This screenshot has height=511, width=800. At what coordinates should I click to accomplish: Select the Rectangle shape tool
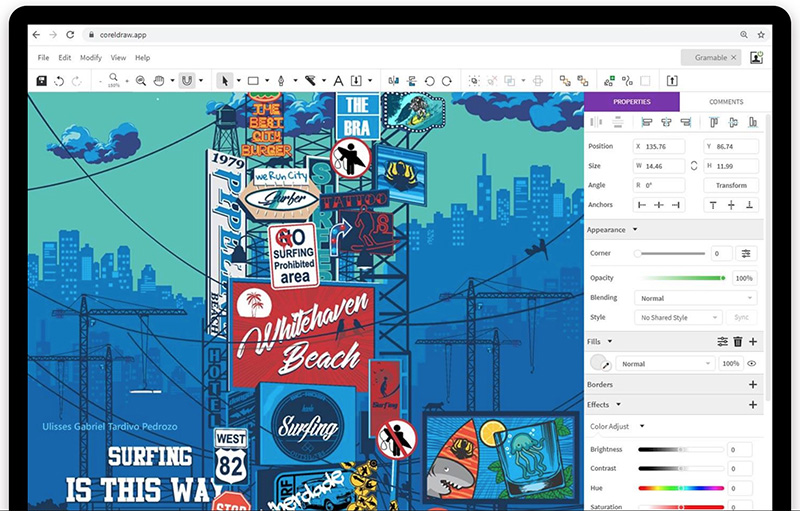tap(253, 81)
